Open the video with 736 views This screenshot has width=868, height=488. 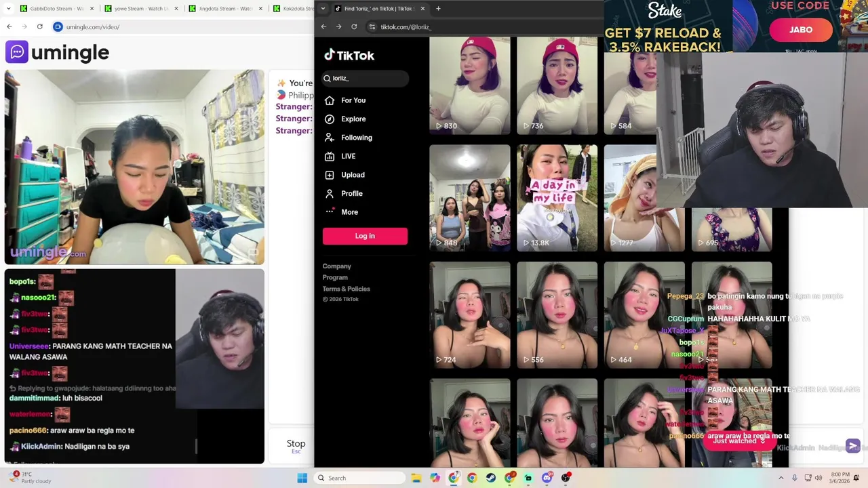(557, 85)
